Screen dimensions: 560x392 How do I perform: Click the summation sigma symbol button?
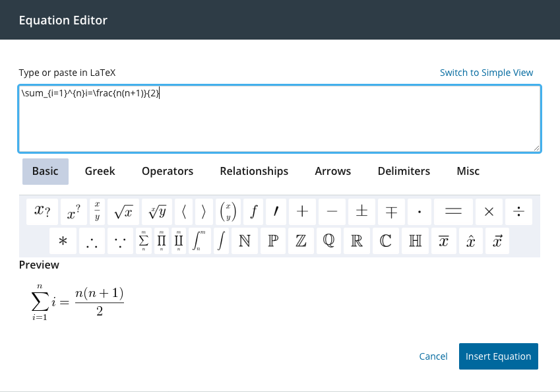[x=144, y=242]
